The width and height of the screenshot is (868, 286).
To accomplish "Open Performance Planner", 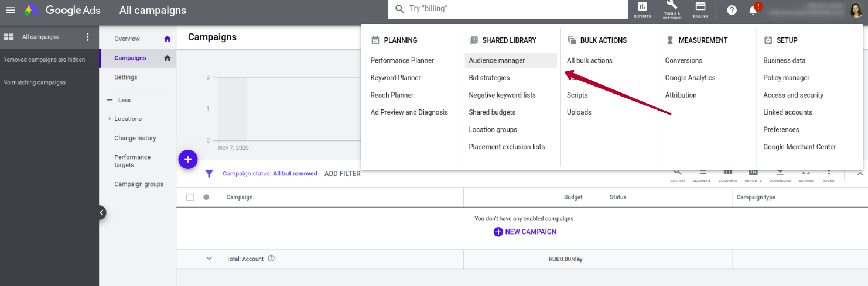I will tap(402, 60).
